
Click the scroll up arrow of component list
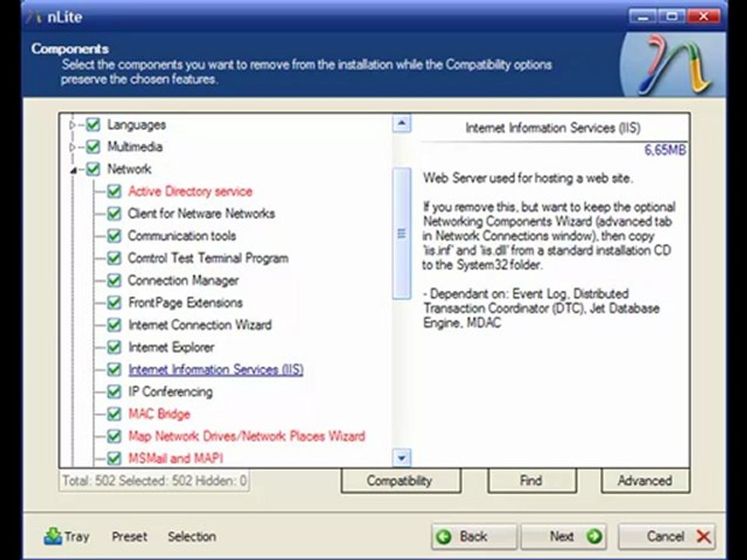coord(402,124)
